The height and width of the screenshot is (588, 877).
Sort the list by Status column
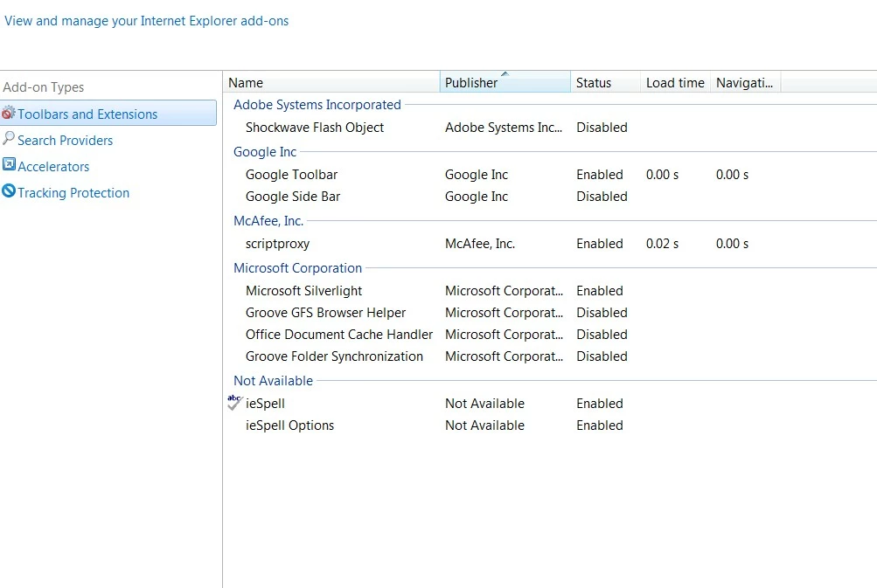click(x=604, y=83)
